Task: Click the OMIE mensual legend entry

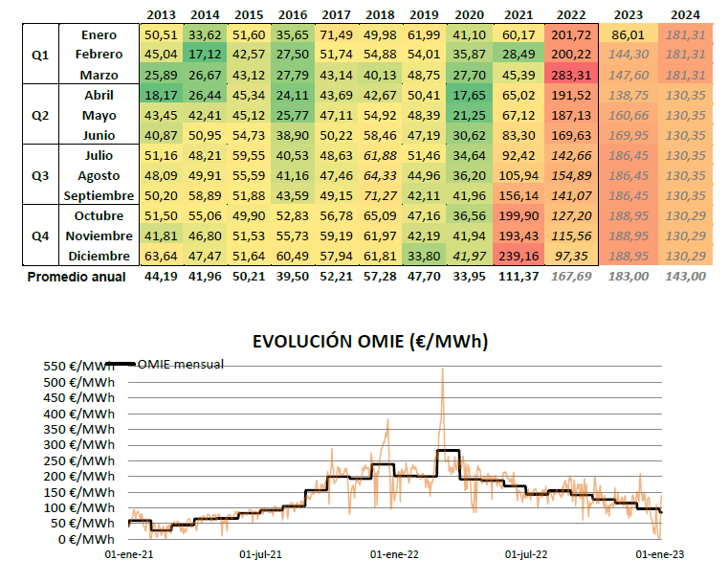Action: click(165, 364)
